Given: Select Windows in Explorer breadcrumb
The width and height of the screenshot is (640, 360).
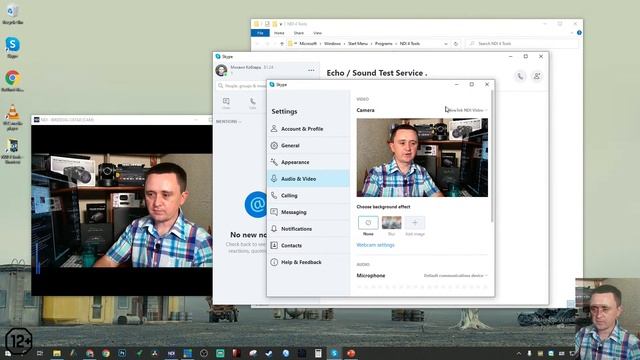Looking at the screenshot, I should [x=332, y=43].
